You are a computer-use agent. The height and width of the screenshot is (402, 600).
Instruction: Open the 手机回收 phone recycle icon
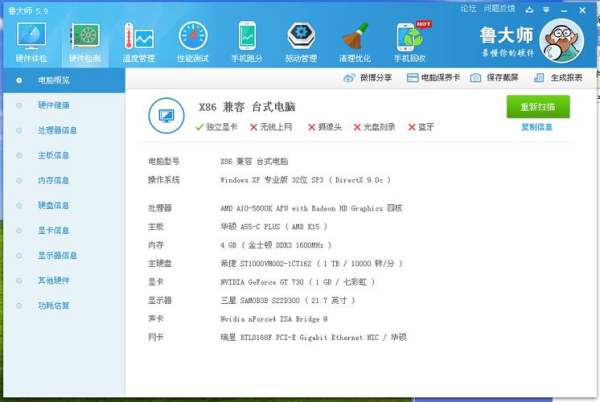tap(410, 42)
